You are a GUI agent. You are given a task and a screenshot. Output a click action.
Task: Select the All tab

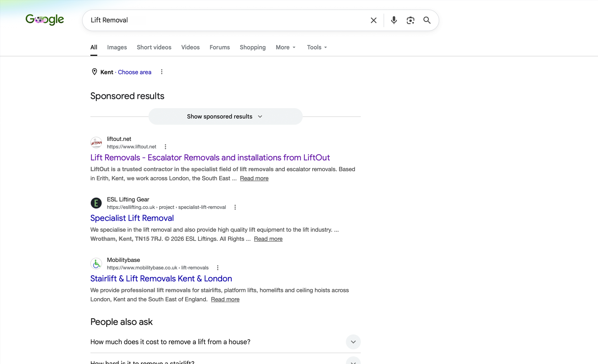coord(94,47)
